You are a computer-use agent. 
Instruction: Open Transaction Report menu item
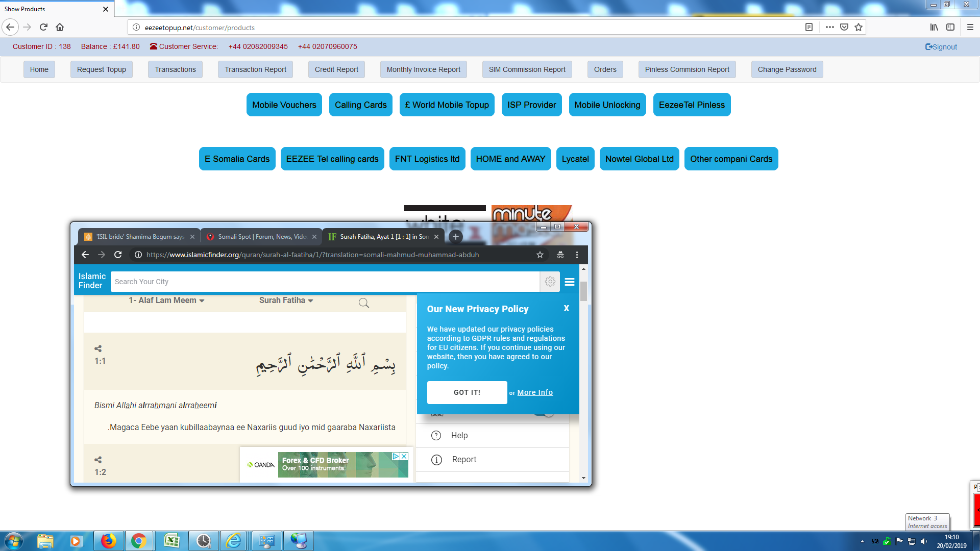tap(255, 69)
